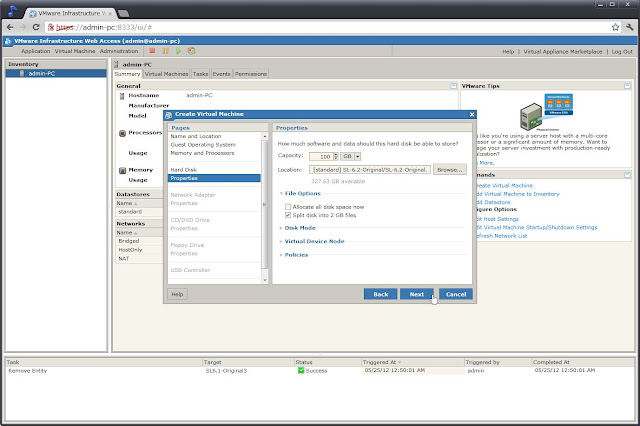Click the Pages list scroll-down arrow

click(264, 280)
